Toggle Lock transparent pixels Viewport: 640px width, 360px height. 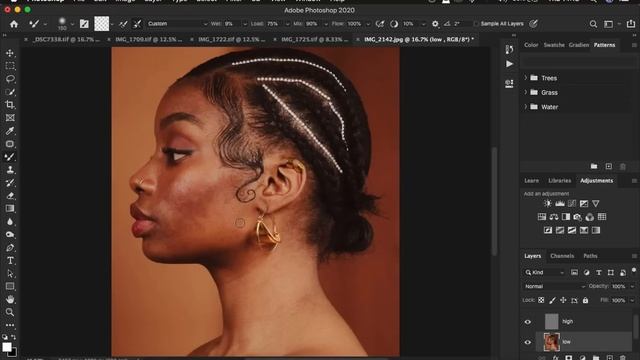pos(541,300)
